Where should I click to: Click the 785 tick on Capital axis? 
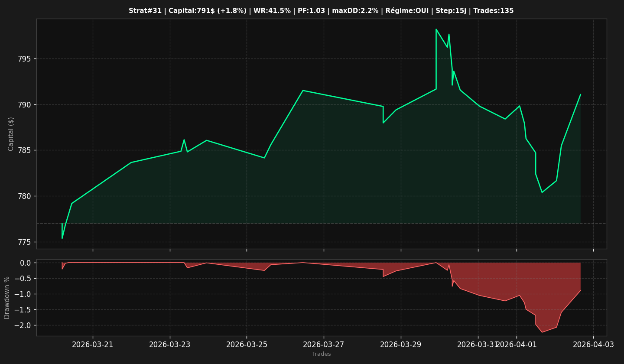(24, 150)
